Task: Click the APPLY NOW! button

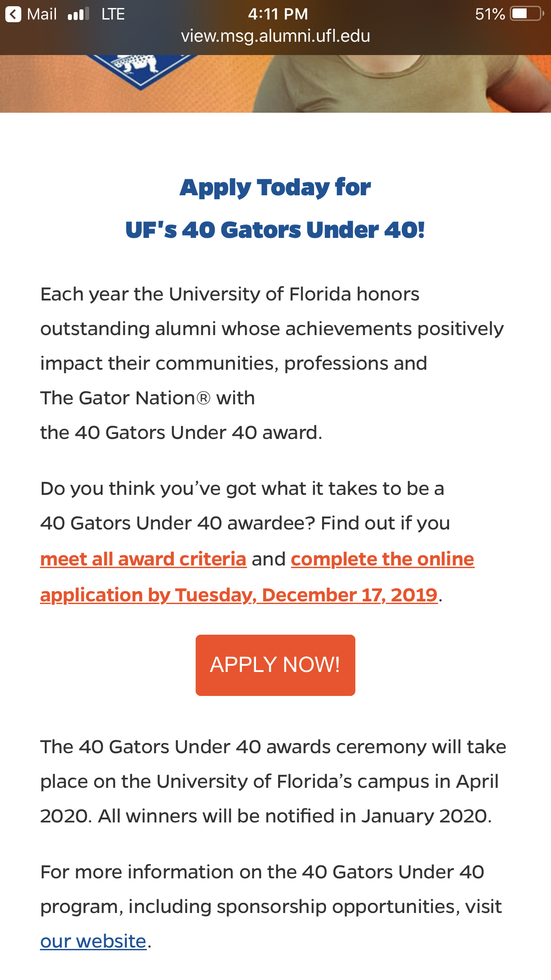Action: (275, 665)
